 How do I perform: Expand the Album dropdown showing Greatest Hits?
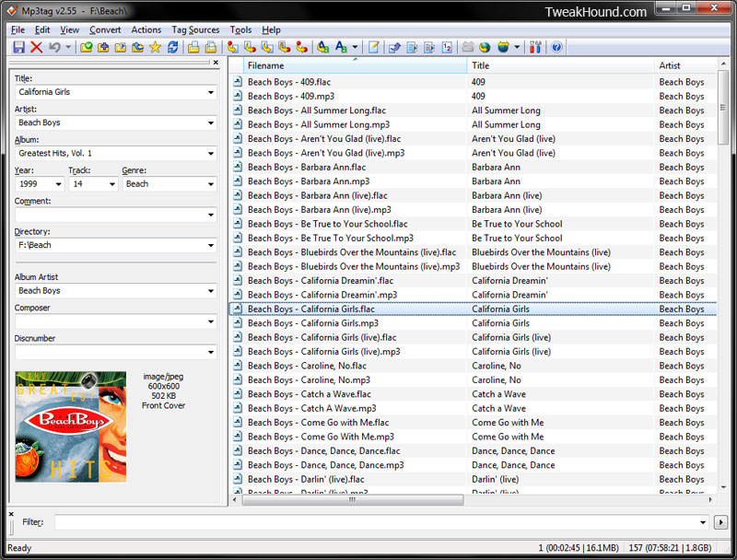point(211,153)
